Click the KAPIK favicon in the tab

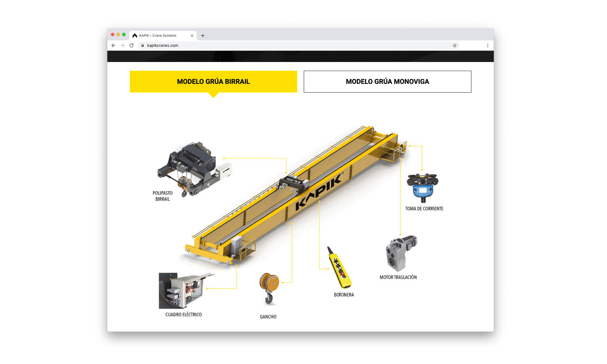[135, 36]
